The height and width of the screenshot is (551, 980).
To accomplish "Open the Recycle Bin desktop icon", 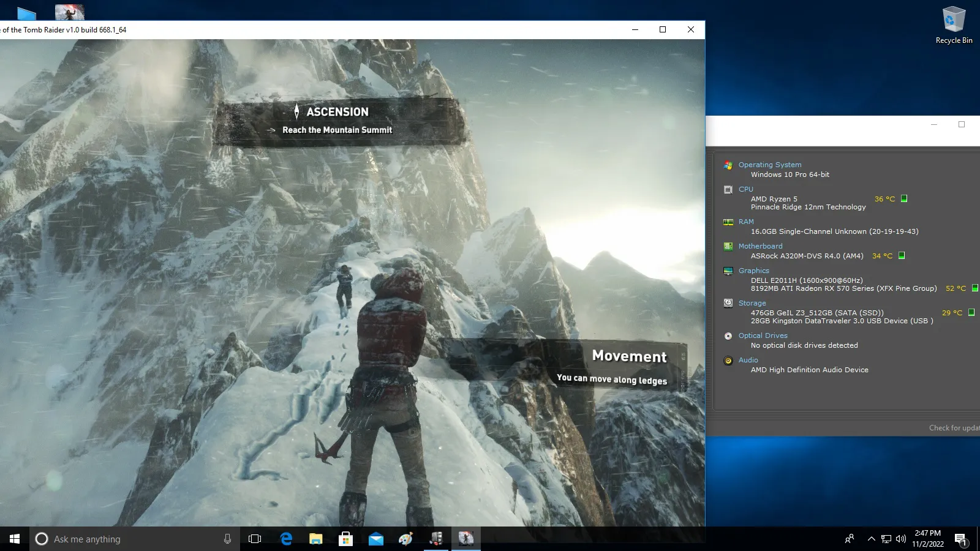I will click(954, 25).
